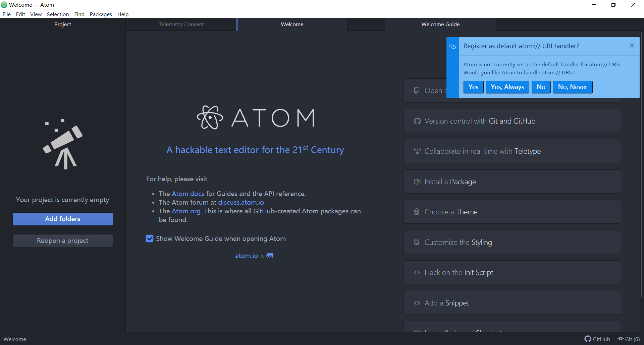Viewport: 644px width, 345px height.
Task: Open the Find menu
Action: [x=79, y=14]
